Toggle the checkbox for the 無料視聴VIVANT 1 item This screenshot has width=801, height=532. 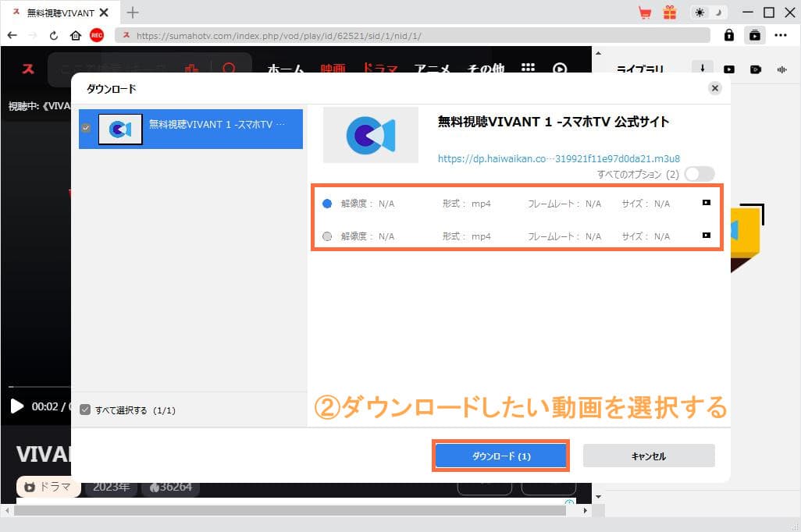coord(86,128)
